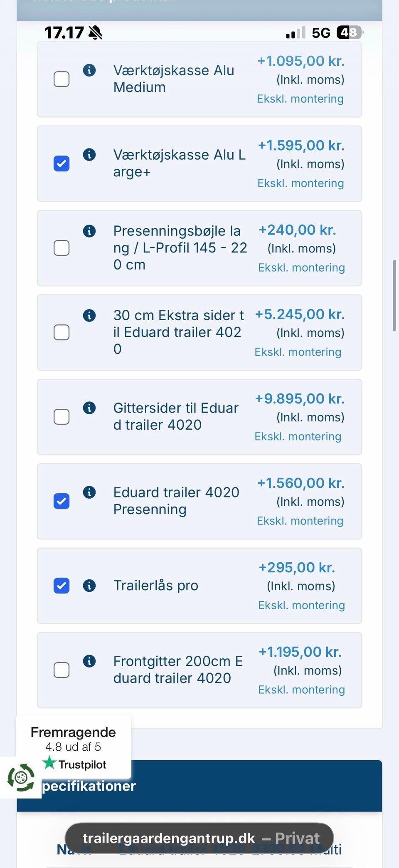Expand the Specifikationer section header
Screen dimensions: 399x868
[249, 786]
